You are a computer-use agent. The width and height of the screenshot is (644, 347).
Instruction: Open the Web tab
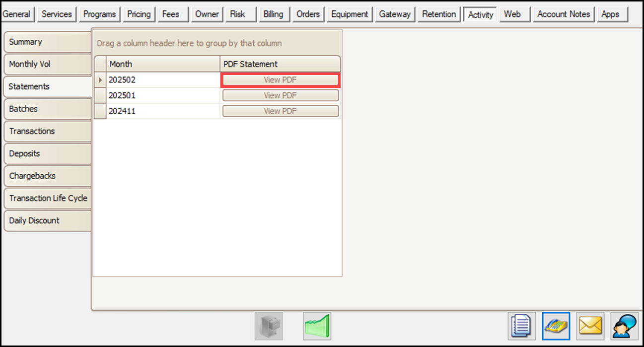point(515,14)
